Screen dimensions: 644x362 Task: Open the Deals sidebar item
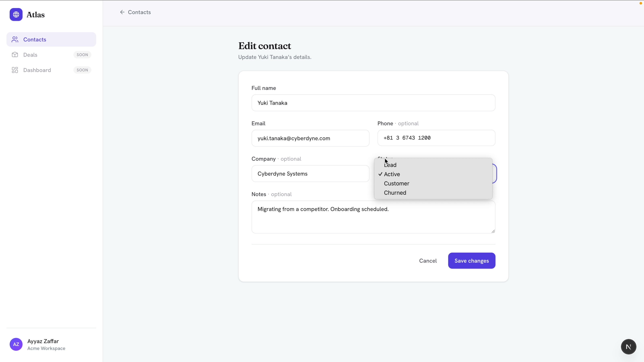(51, 55)
